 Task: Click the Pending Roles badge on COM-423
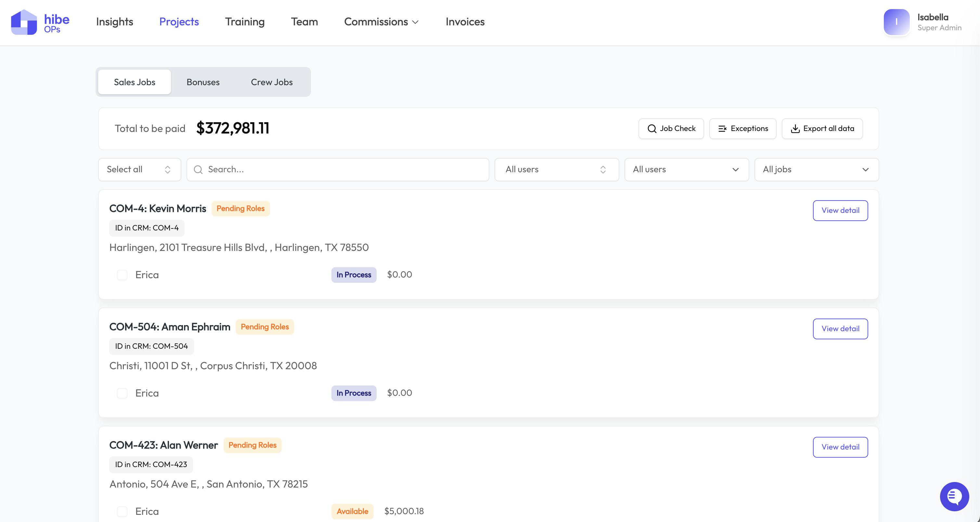[x=252, y=445]
